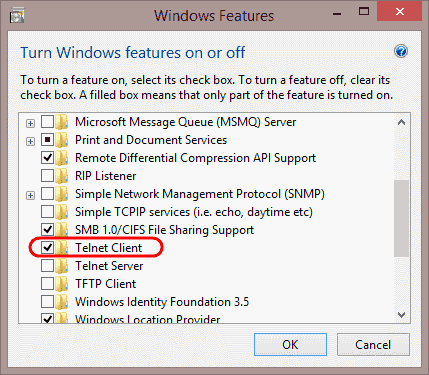The image size is (429, 375).
Task: Click the Simple TCPIP services folder icon
Action: (62, 212)
